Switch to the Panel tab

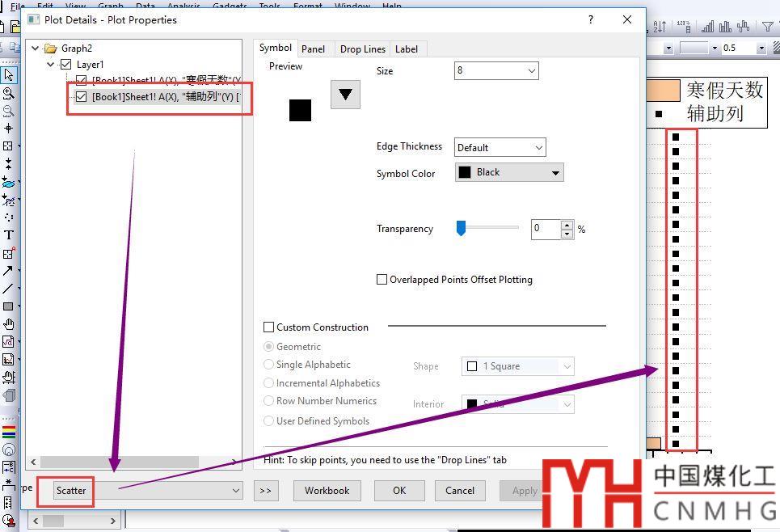click(313, 49)
